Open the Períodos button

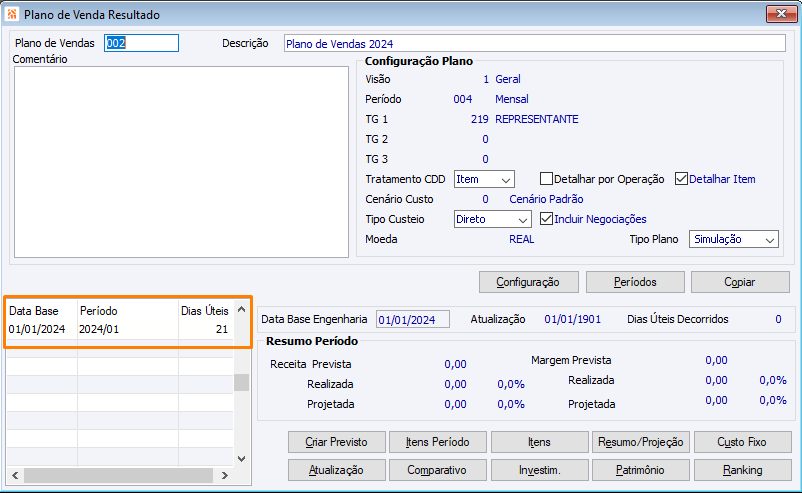[634, 282]
